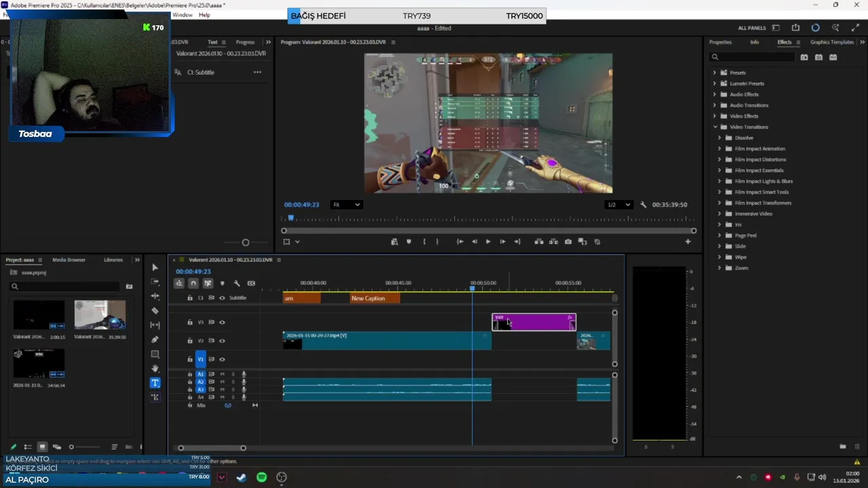
Task: Toggle V3 track output eye
Action: click(x=222, y=323)
